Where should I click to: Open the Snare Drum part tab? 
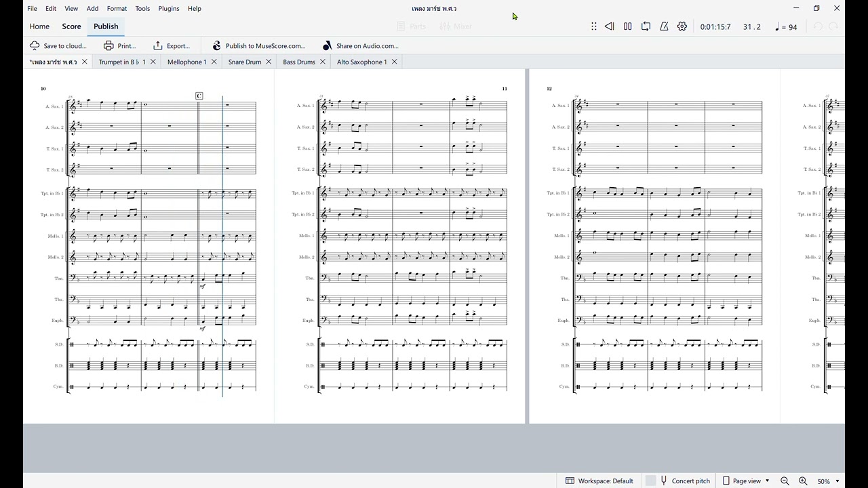(245, 62)
